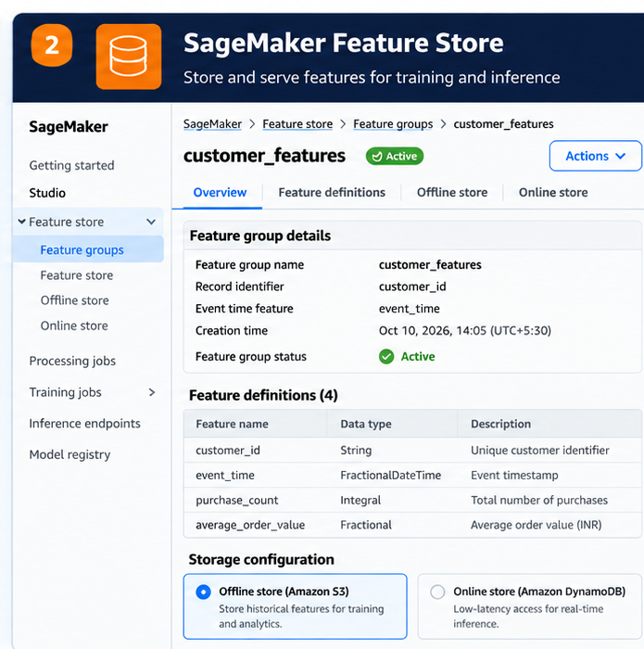Click 'Average order value (INR)' description
Image resolution: width=644 pixels, height=649 pixels.
[536, 526]
